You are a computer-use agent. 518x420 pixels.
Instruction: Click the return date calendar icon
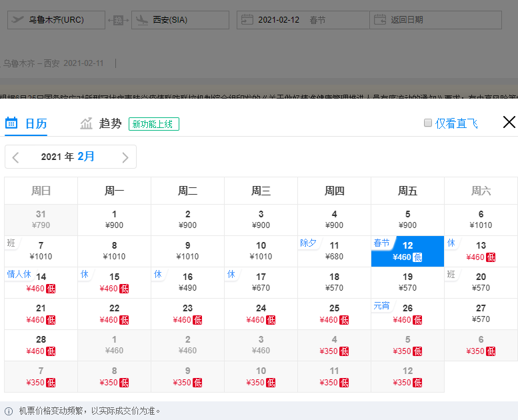tap(379, 20)
